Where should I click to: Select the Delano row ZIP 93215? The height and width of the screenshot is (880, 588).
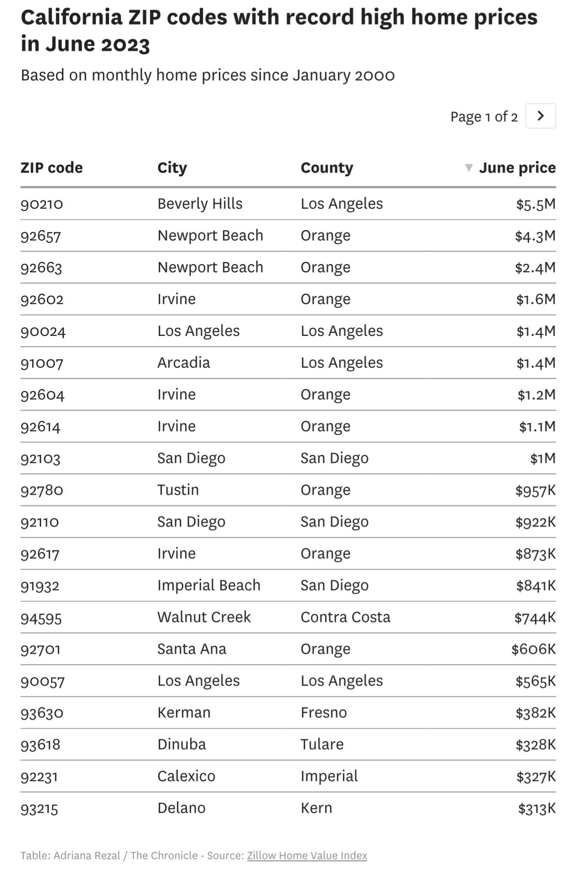point(39,808)
